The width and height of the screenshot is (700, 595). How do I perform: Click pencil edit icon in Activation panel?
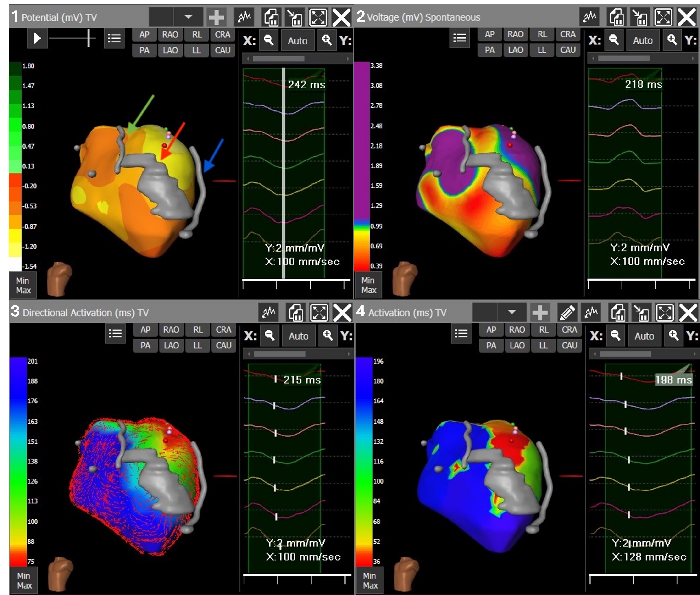click(x=567, y=313)
